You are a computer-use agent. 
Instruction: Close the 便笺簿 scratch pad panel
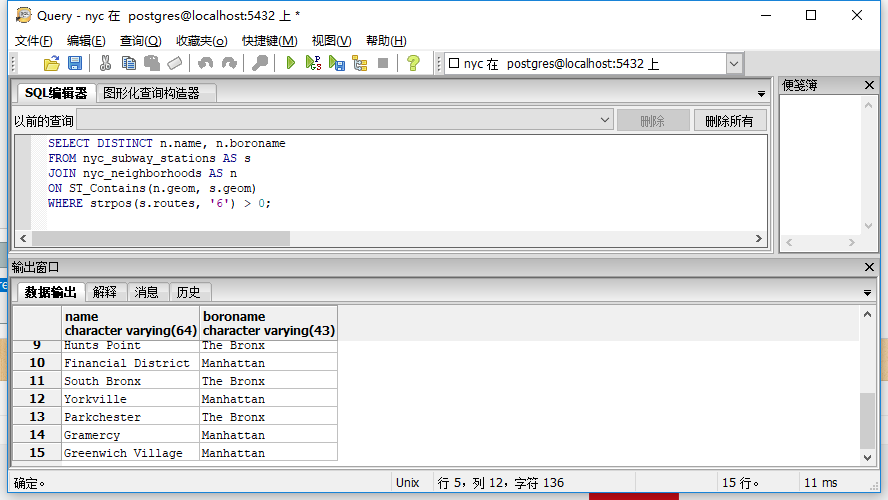[x=869, y=86]
